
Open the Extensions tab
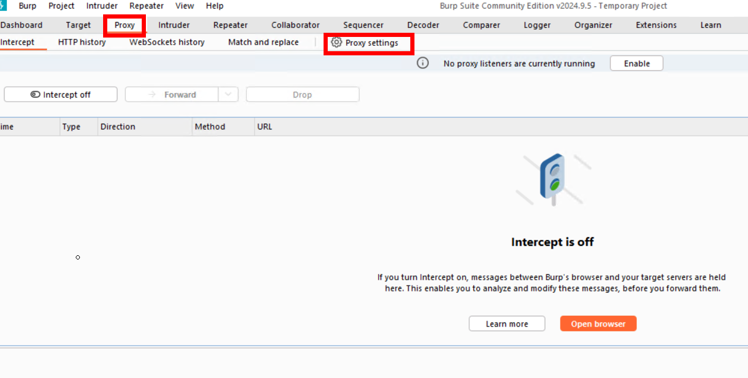tap(656, 25)
